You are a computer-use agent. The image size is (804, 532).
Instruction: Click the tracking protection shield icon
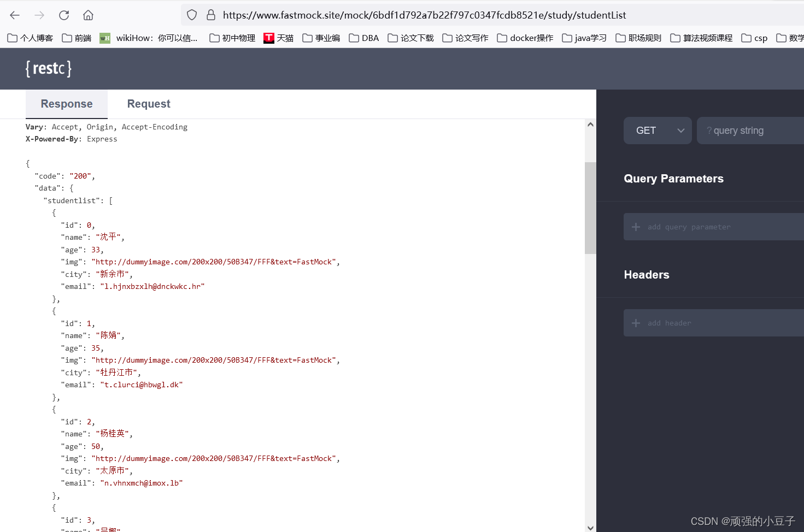coord(191,15)
